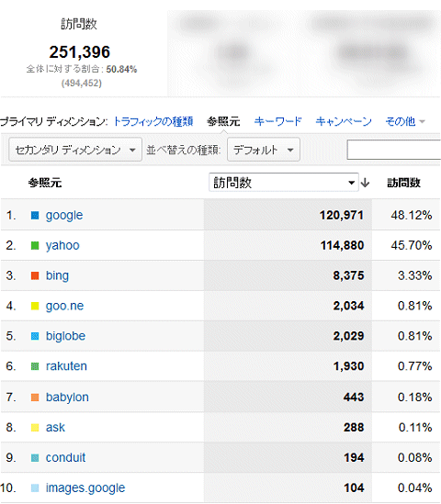Expand the その他 dimension menu
This screenshot has width=441, height=504.
[x=405, y=121]
